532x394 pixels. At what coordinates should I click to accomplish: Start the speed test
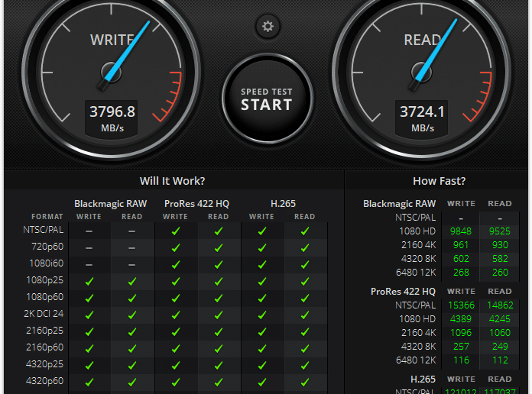(x=267, y=98)
